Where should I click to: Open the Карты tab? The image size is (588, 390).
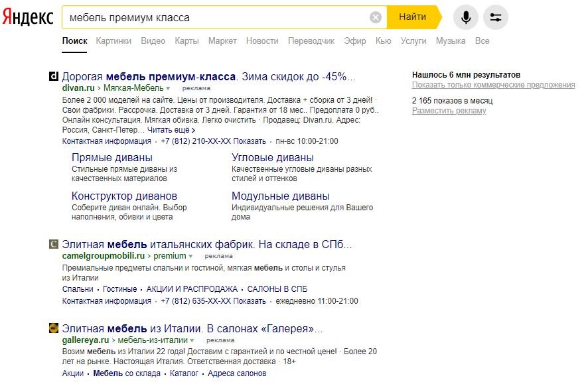click(x=186, y=41)
